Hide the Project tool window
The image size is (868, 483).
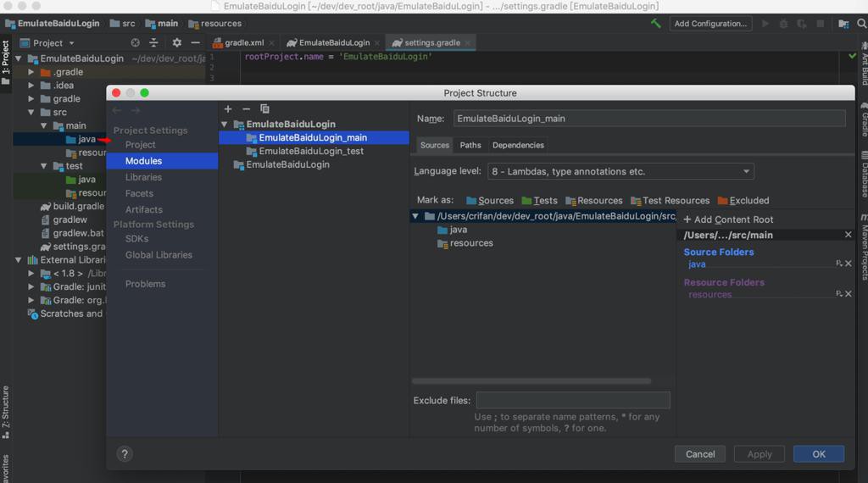[x=196, y=42]
